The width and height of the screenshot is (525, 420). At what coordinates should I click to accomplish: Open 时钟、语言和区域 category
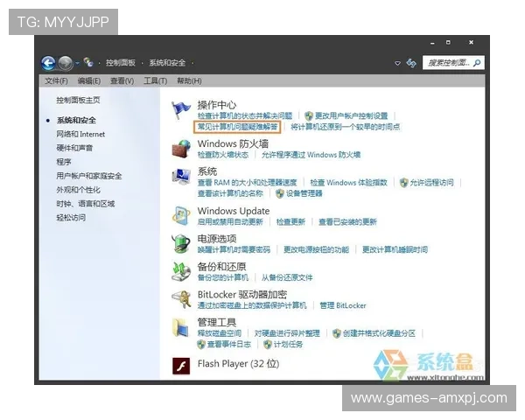pos(86,204)
